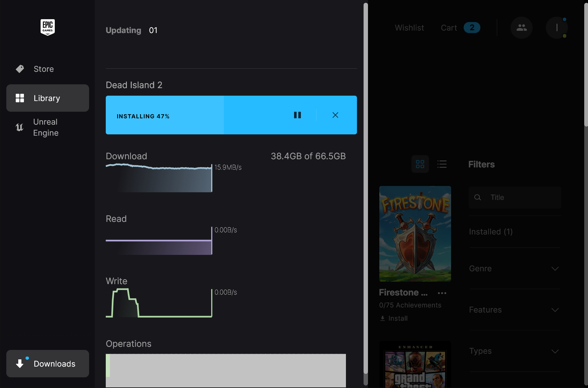Pause the Dead Island 2 installation
The height and width of the screenshot is (388, 588).
(x=297, y=115)
